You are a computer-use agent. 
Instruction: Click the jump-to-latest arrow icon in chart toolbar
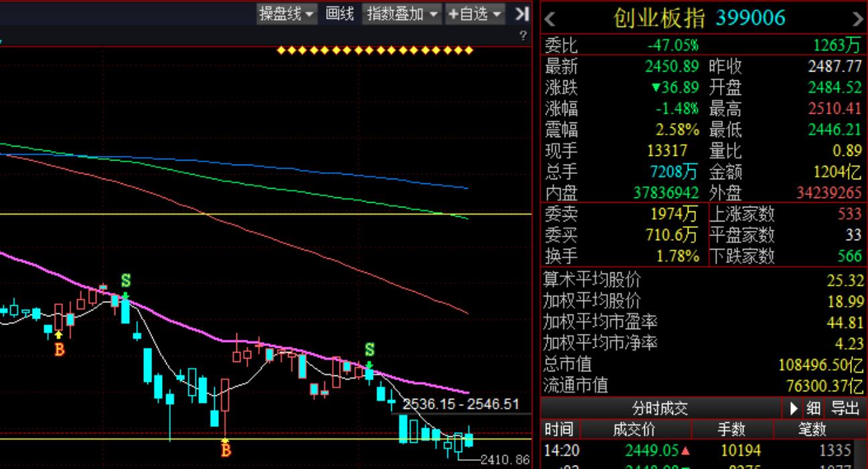click(x=522, y=14)
